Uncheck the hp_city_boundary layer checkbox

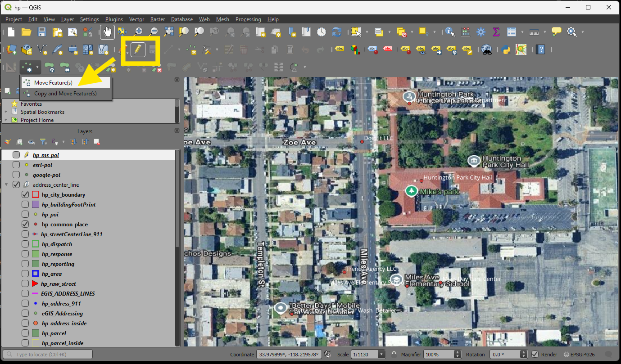click(25, 194)
